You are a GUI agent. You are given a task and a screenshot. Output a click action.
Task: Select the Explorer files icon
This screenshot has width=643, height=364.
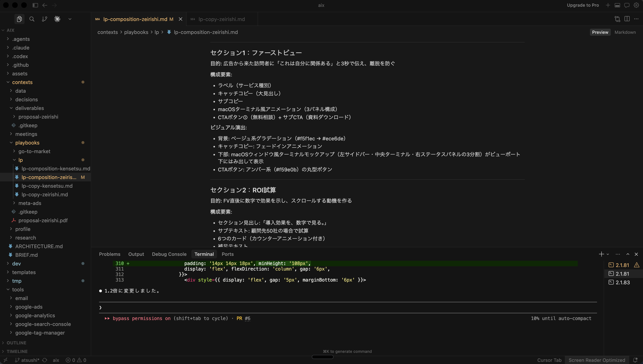click(x=19, y=19)
